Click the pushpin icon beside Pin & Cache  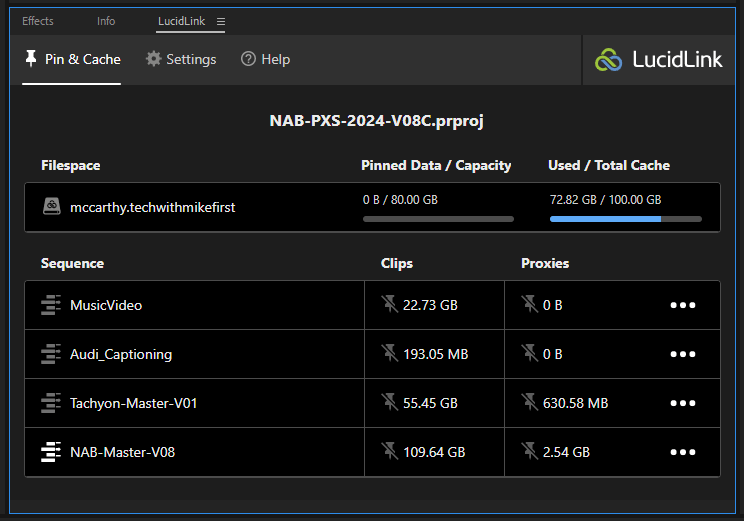point(31,58)
